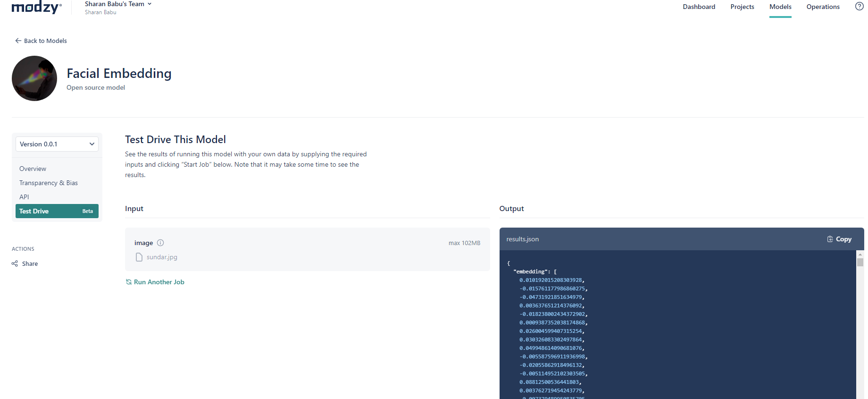Click the refresh icon beside Run Another Job
This screenshot has width=868, height=399.
[x=128, y=282]
